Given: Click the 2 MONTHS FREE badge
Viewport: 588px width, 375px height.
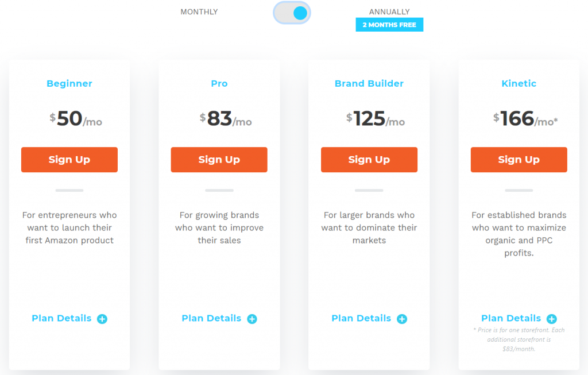Looking at the screenshot, I should 389,25.
